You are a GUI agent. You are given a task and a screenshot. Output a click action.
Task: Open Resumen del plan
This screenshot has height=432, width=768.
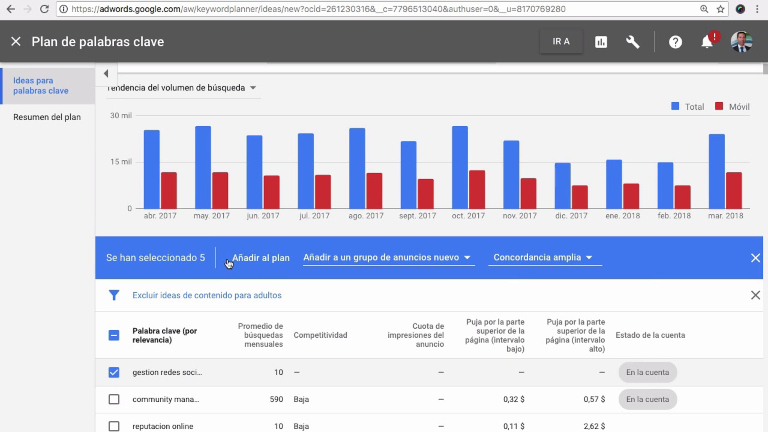[47, 117]
